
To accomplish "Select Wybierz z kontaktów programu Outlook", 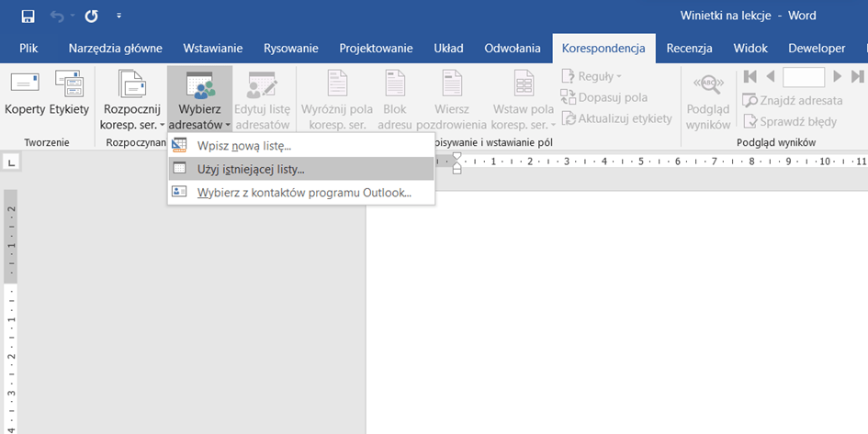I will click(x=303, y=192).
